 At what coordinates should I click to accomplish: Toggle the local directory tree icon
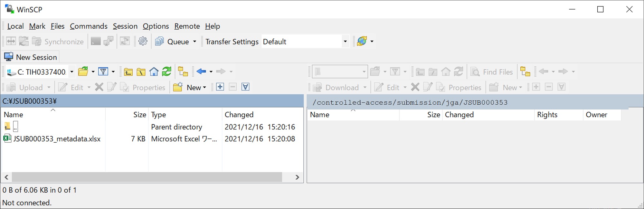(x=183, y=71)
